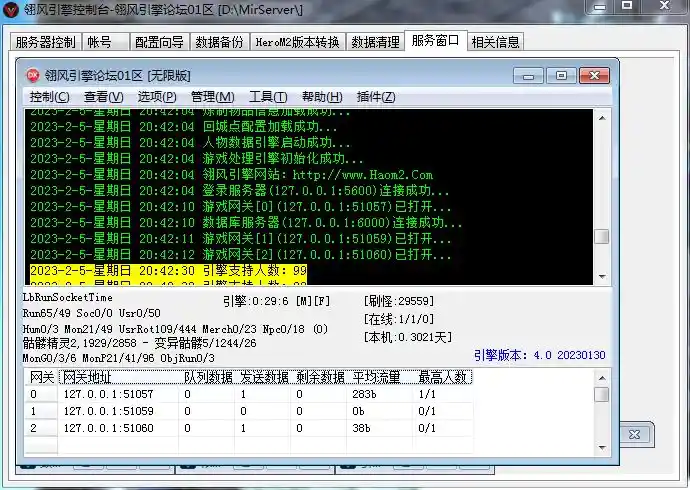Viewport: 690px width, 490px height.
Task: Click the console app icon in outer title bar
Action: (x=11, y=10)
